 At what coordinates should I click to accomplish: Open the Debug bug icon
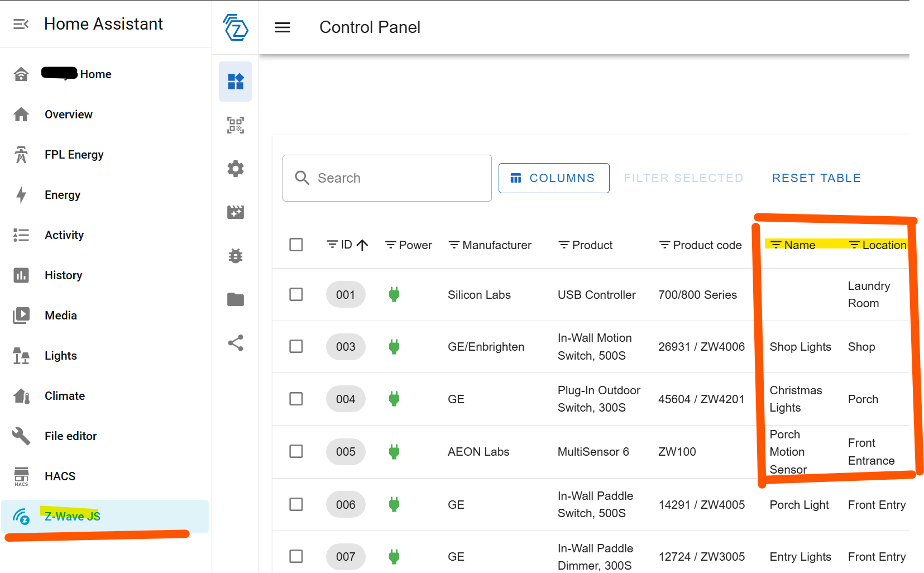[236, 256]
